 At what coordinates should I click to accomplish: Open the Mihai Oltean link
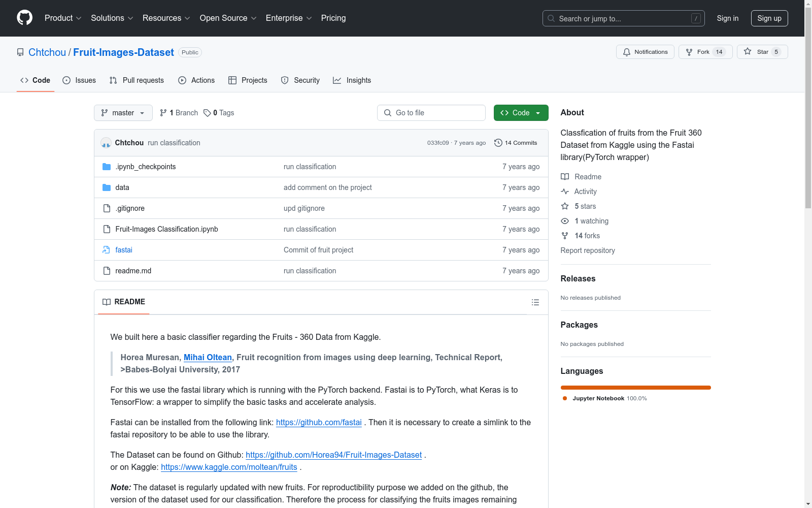[x=208, y=358]
